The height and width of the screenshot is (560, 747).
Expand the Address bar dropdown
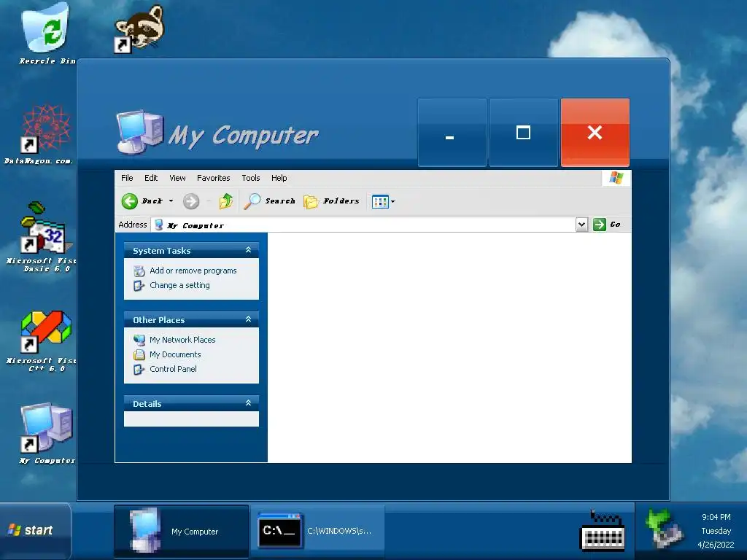581,225
